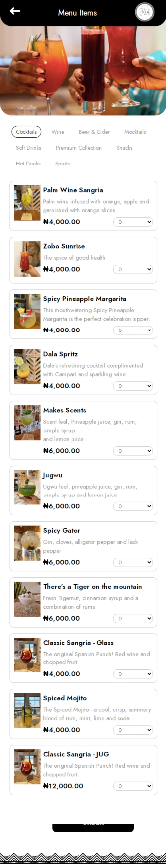The height and width of the screenshot is (868, 166).
Task: Tap the Spicy Gator thumbnail
Action: (x=27, y=543)
